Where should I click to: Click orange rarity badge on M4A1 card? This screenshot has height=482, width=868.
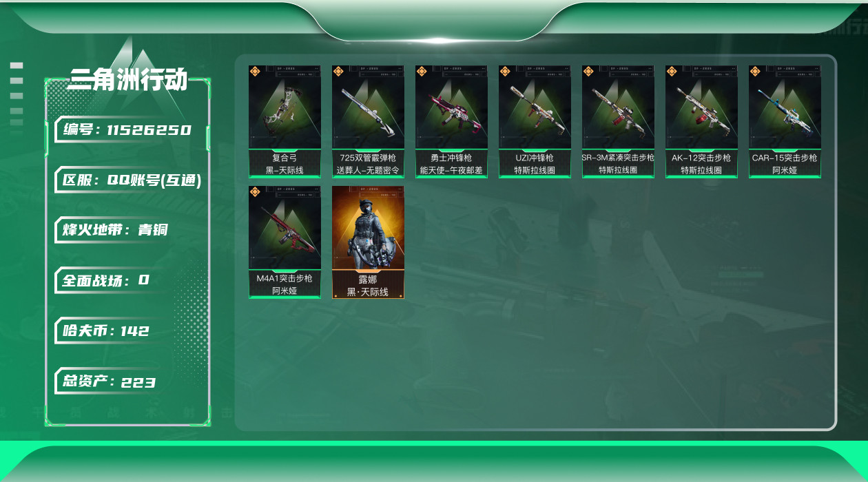(x=255, y=191)
